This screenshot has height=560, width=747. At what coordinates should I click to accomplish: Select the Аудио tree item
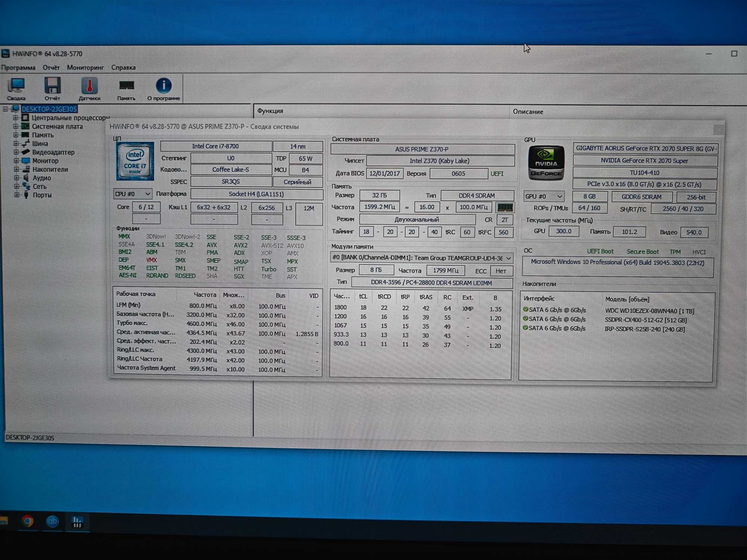point(42,178)
